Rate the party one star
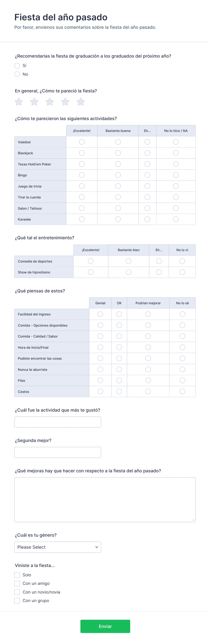 click(19, 102)
